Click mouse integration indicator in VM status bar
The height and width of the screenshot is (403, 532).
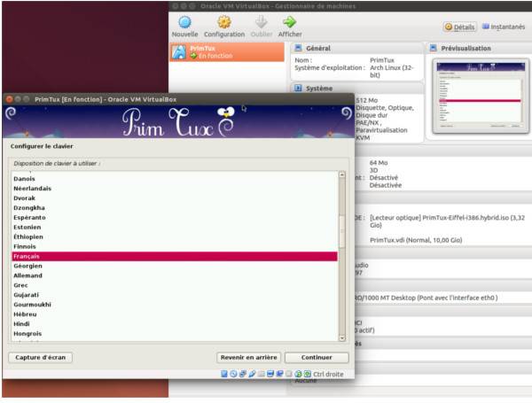298,374
